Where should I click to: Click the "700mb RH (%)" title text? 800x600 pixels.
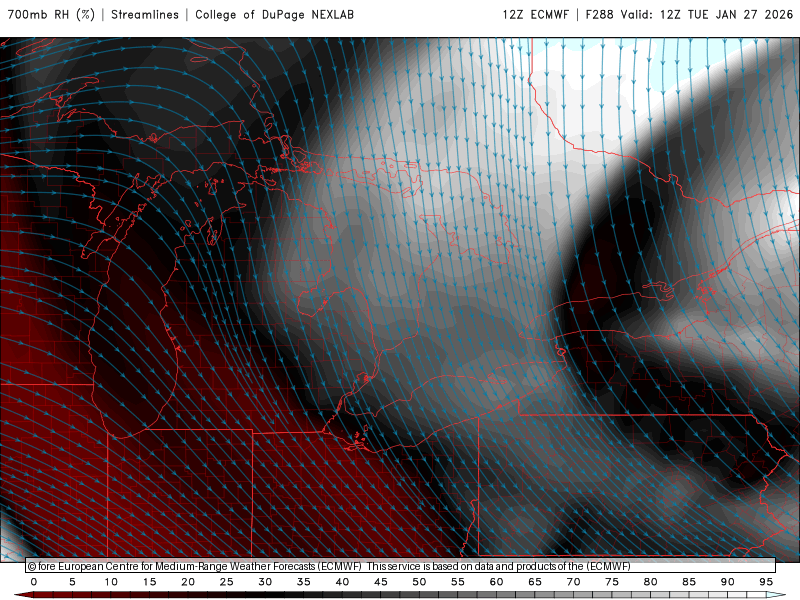tap(52, 14)
